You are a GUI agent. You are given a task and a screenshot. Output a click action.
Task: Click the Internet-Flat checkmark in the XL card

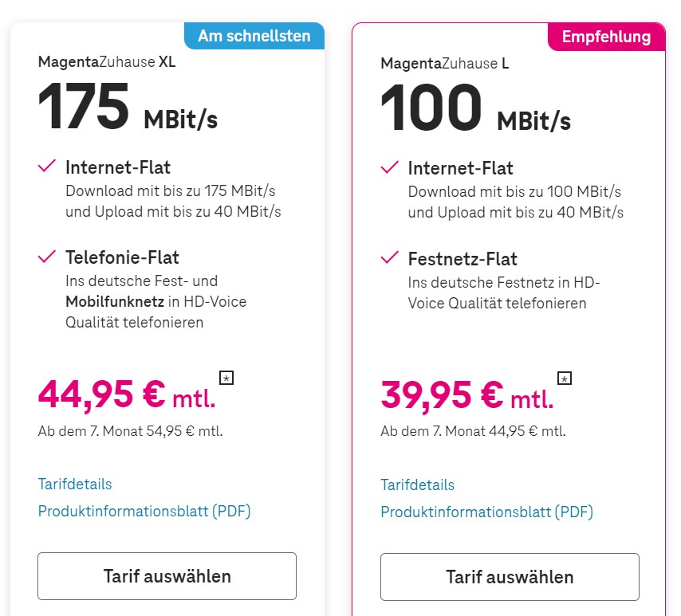pos(47,167)
